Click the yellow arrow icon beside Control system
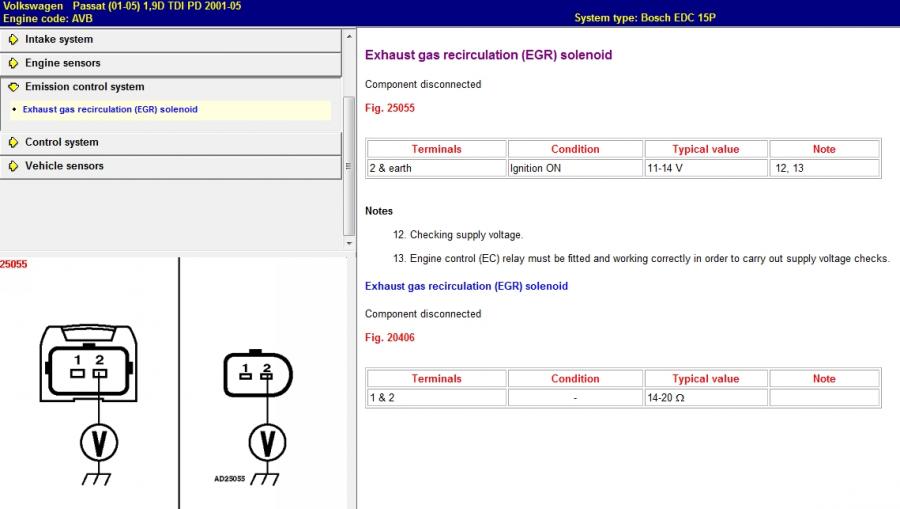 (13, 143)
